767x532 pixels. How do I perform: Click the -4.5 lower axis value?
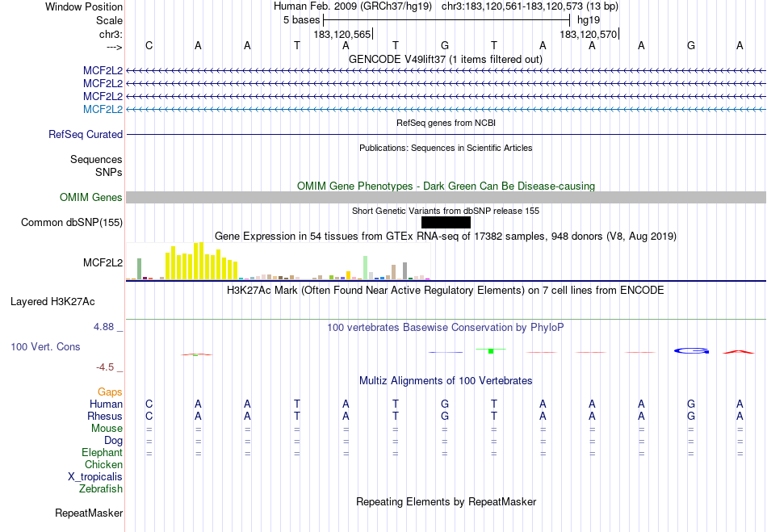(x=105, y=367)
